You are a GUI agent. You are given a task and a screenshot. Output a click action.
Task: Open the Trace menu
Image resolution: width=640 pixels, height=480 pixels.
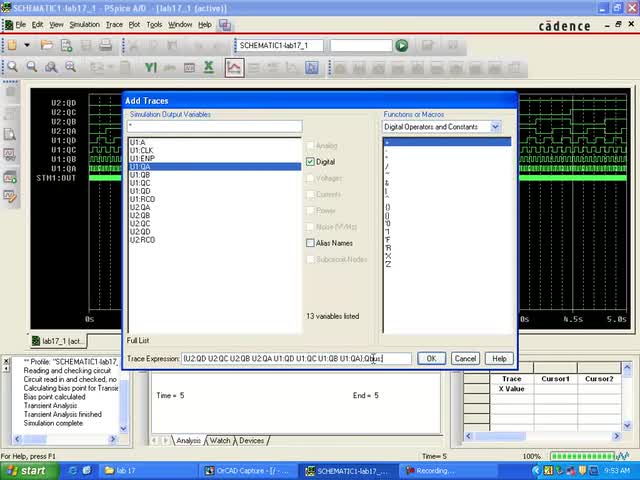tap(114, 24)
